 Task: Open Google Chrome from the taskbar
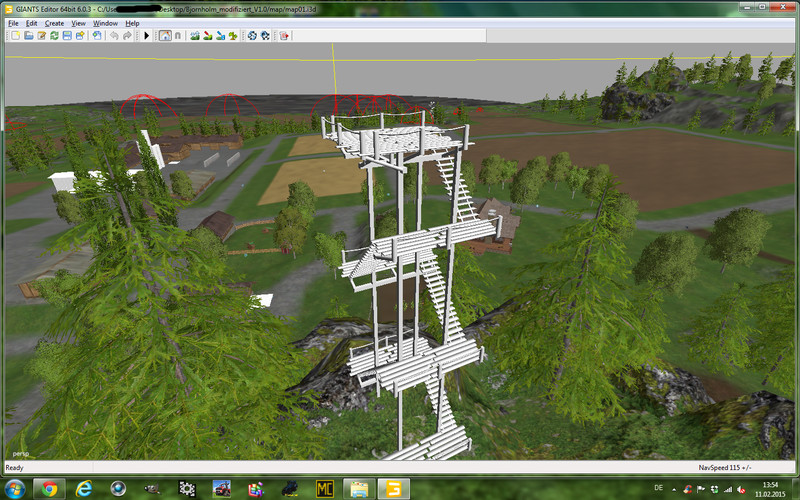tap(50, 488)
